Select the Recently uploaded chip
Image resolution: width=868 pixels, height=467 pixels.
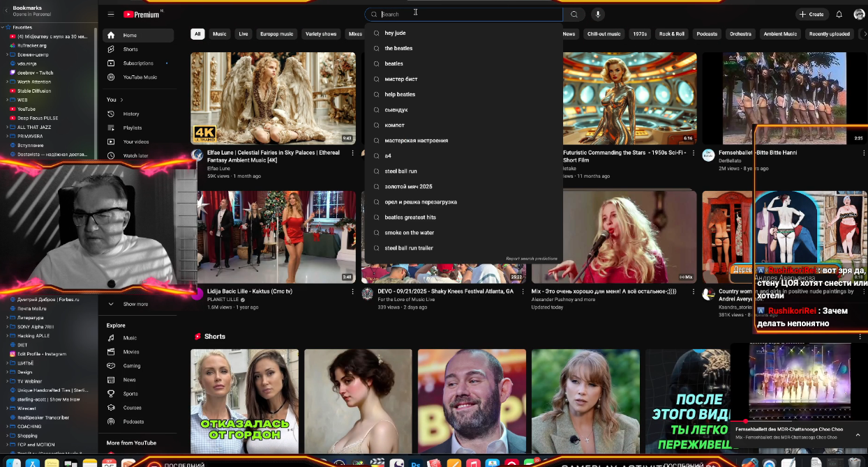coord(830,34)
